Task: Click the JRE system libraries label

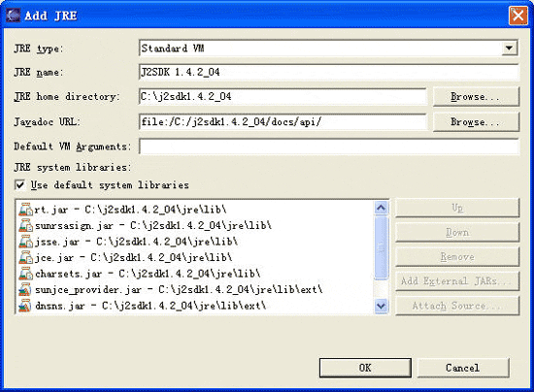Action: click(x=72, y=168)
